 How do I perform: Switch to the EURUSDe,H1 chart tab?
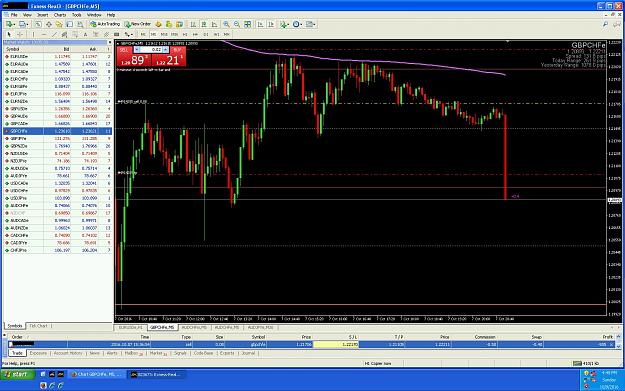(131, 327)
